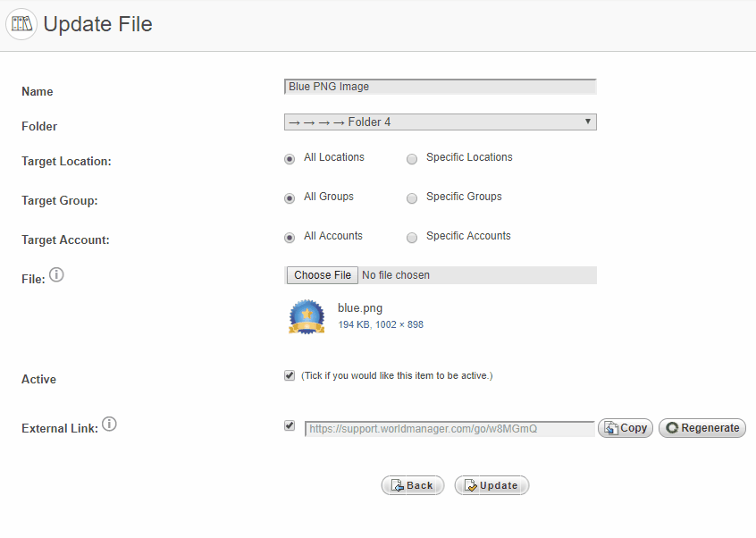The image size is (756, 538).
Task: Open the blue.png badge thumbnail
Action: click(307, 316)
